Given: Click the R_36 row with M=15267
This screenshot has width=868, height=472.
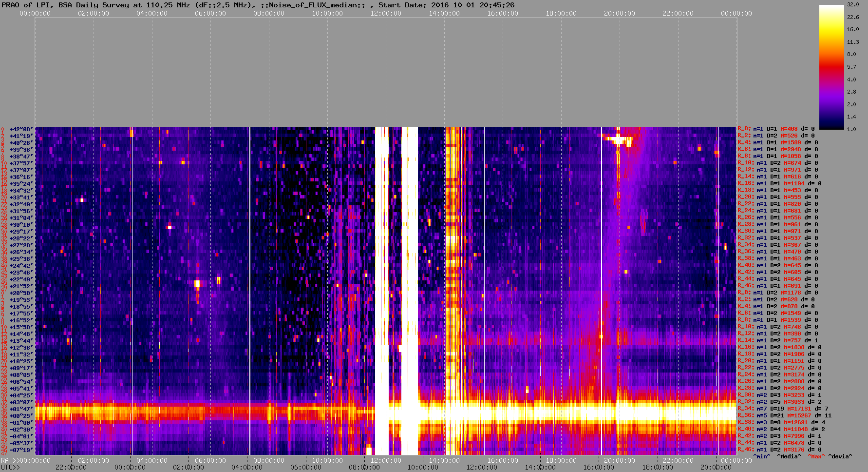Looking at the screenshot, I should coord(785,416).
